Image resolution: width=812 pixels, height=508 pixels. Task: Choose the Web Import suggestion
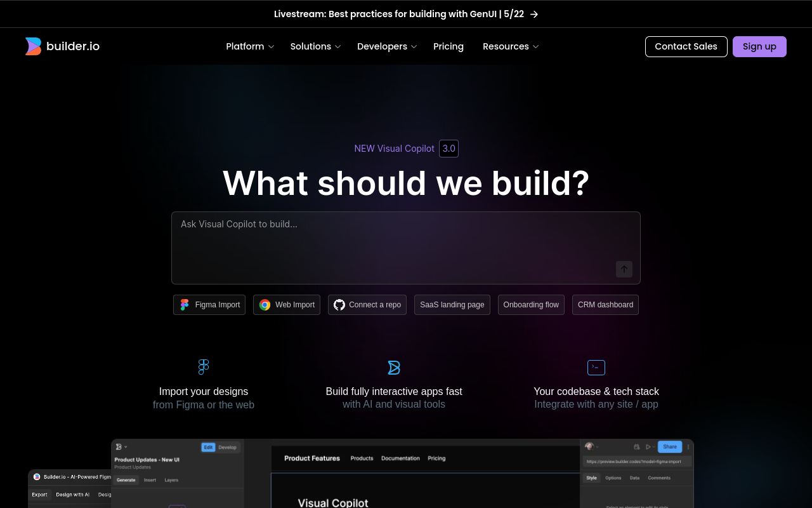(287, 305)
